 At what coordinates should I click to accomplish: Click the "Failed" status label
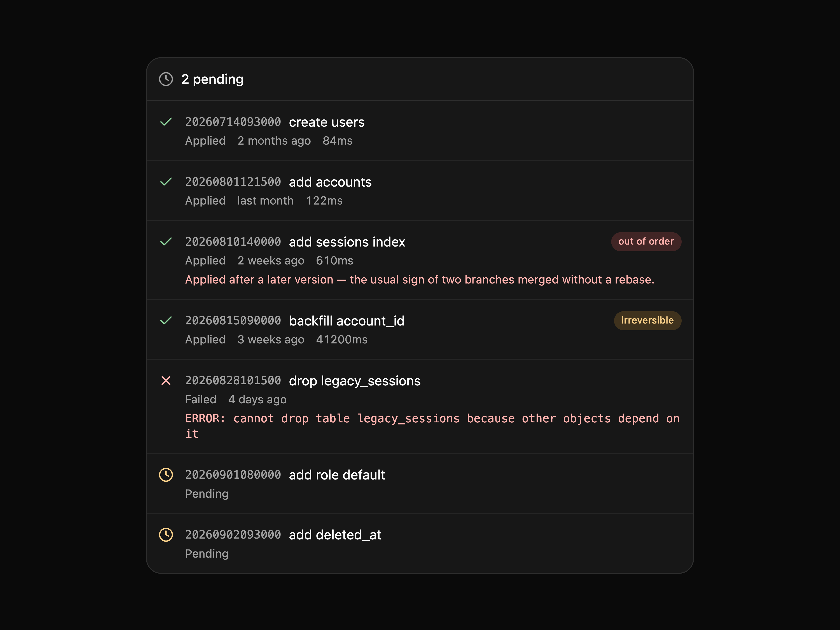click(x=201, y=399)
